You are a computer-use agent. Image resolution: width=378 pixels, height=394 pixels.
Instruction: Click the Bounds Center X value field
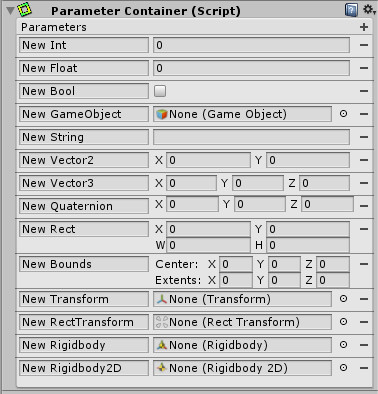(x=236, y=264)
